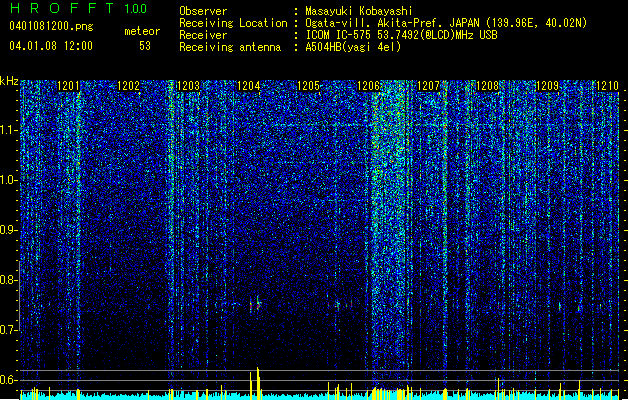Image resolution: width=629 pixels, height=400 pixels.
Task: Click the Observer label
Action: pyautogui.click(x=203, y=11)
